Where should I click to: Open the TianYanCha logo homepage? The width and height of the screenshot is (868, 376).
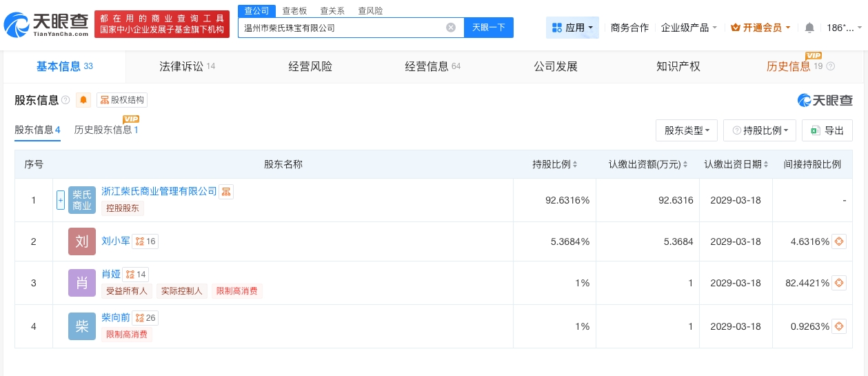coord(46,24)
